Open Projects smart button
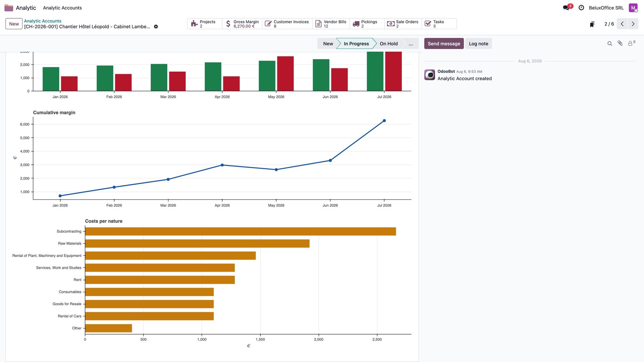This screenshot has height=362, width=644. pos(205,24)
